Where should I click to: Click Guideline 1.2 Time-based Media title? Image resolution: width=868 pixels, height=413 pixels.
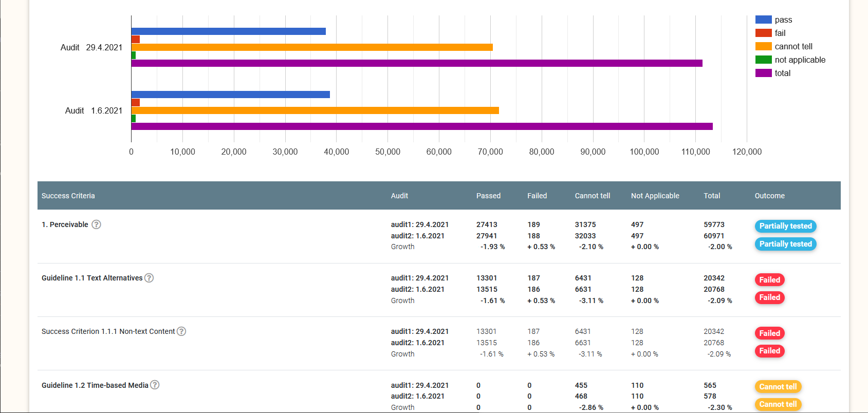tap(95, 385)
